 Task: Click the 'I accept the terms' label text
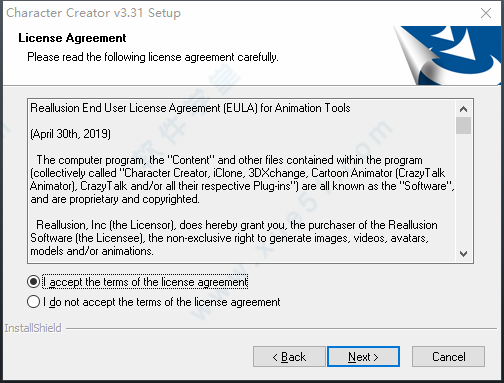click(145, 282)
